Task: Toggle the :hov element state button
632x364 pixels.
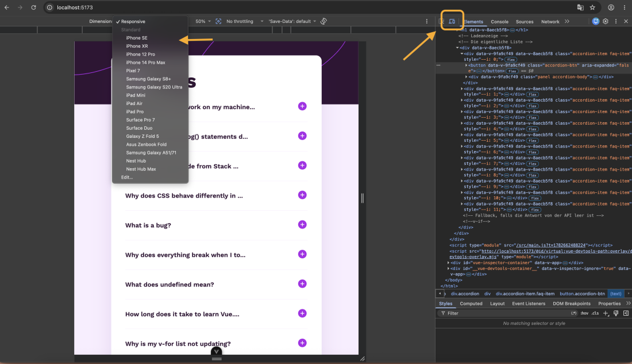Action: [x=584, y=313]
